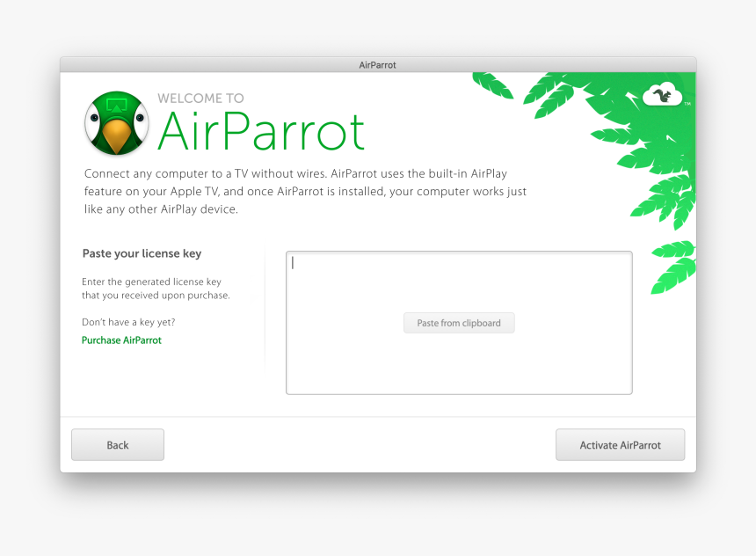Click the large AirParrot title text

click(261, 131)
